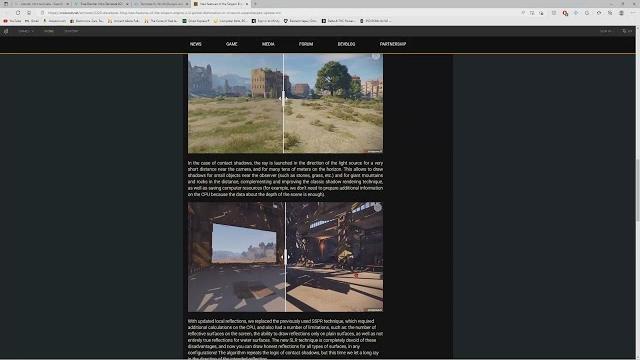Viewport: 640px width, 360px height.
Task: Open the MEDIA menu item
Action: coord(268,44)
